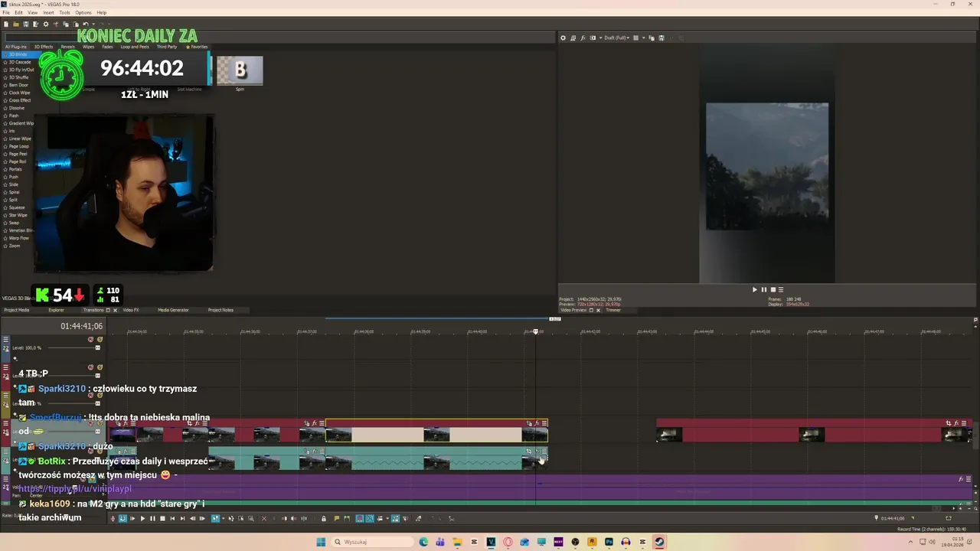The width and height of the screenshot is (980, 551).
Task: Copy preview snapshot to clipboard
Action: coord(652,37)
